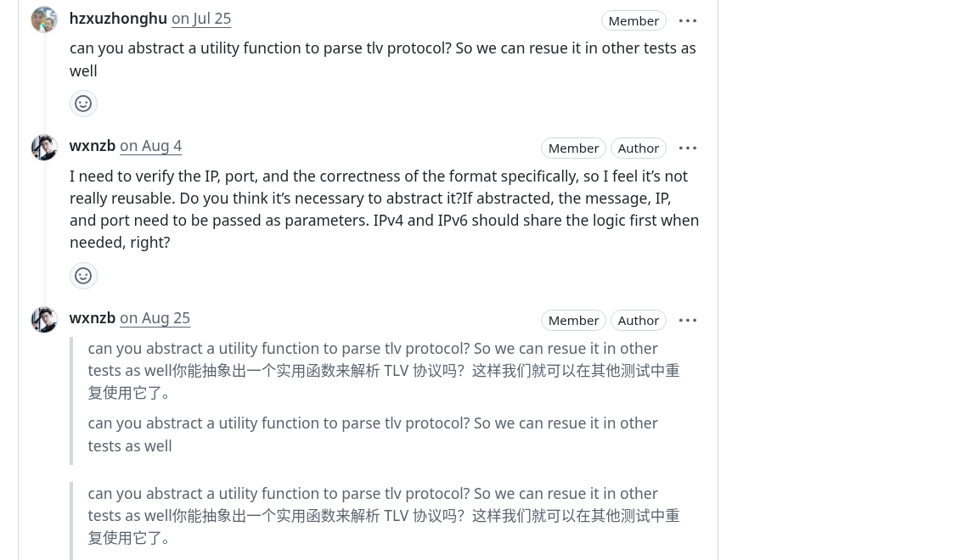
Task: Click Member badge on Aug 4 comment
Action: pyautogui.click(x=573, y=148)
